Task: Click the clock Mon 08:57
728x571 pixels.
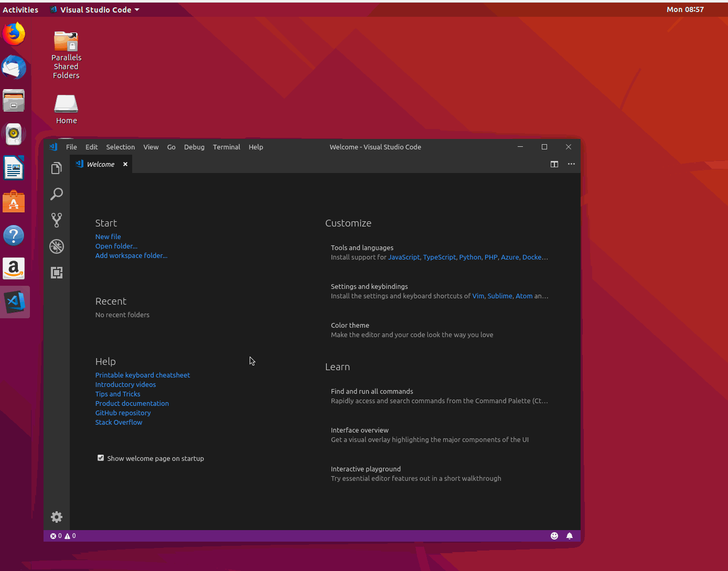Action: coord(685,9)
